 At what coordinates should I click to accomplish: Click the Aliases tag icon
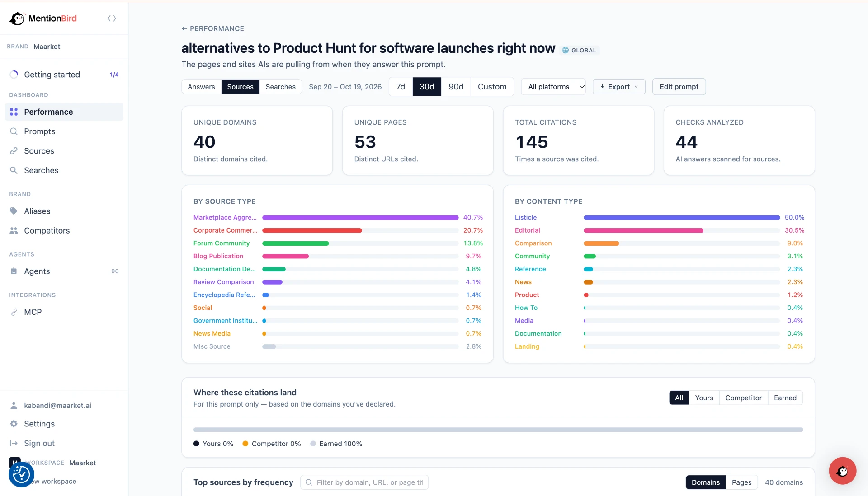click(14, 211)
